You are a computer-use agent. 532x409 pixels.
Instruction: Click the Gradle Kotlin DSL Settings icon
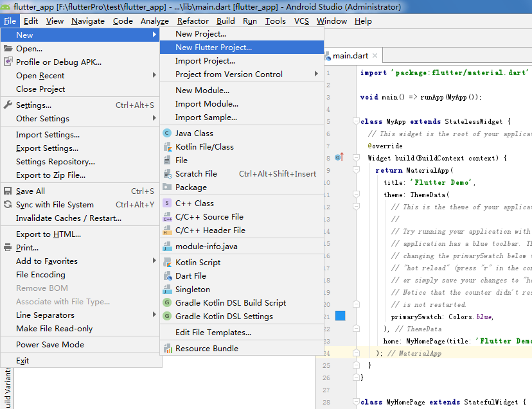(167, 316)
